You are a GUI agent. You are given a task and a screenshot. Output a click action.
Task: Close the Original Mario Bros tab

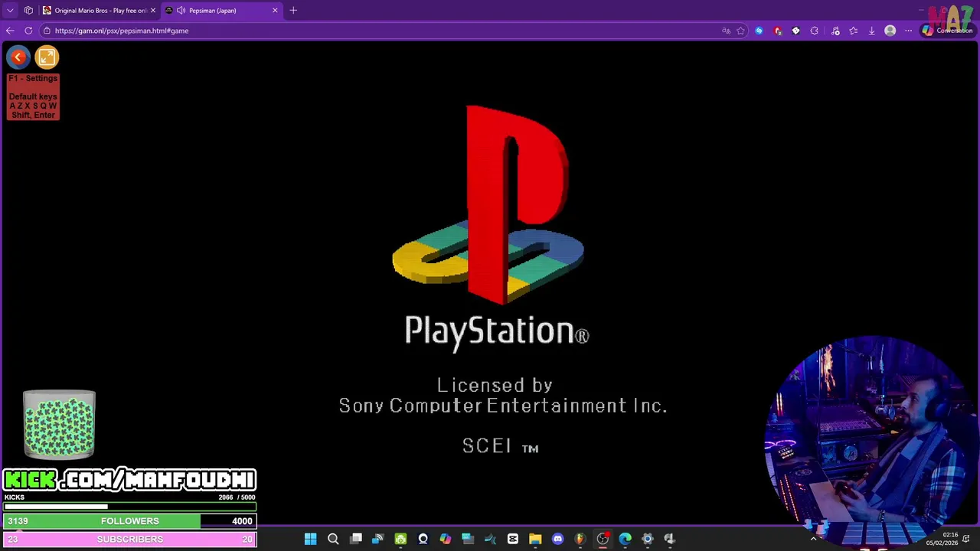[152, 11]
